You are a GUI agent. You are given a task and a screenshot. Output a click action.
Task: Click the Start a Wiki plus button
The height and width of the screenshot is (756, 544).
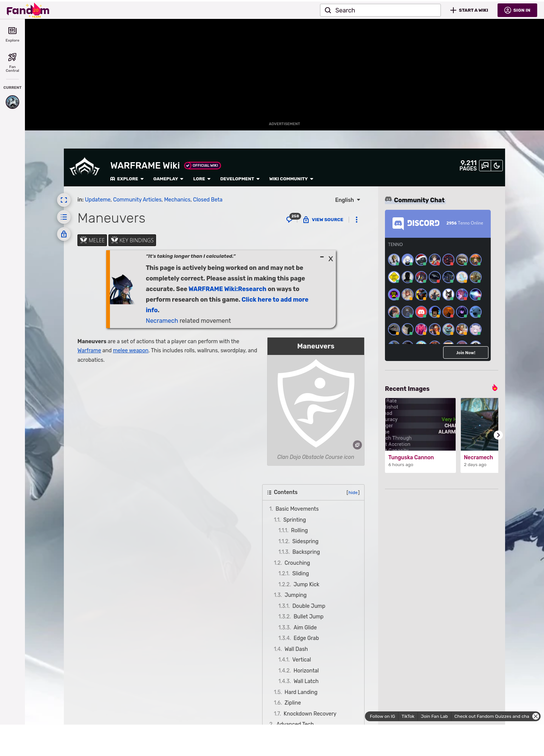pyautogui.click(x=469, y=10)
